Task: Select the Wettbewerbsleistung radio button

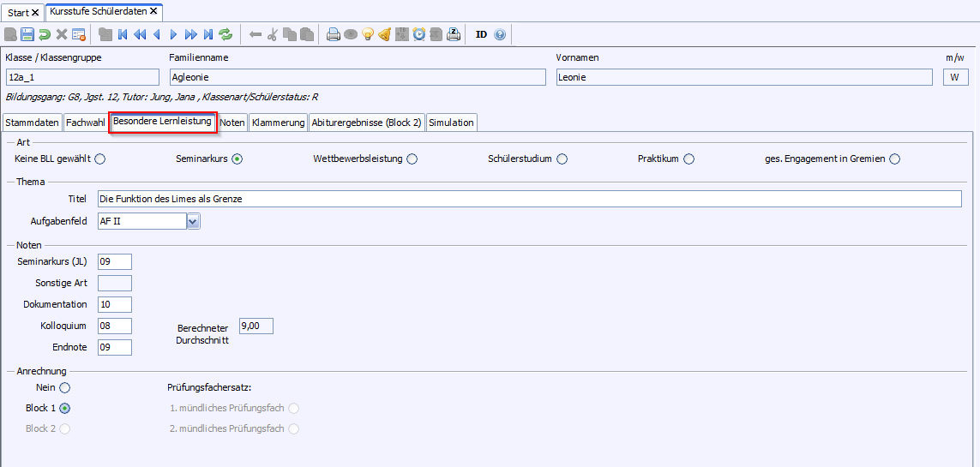Action: pyautogui.click(x=412, y=159)
